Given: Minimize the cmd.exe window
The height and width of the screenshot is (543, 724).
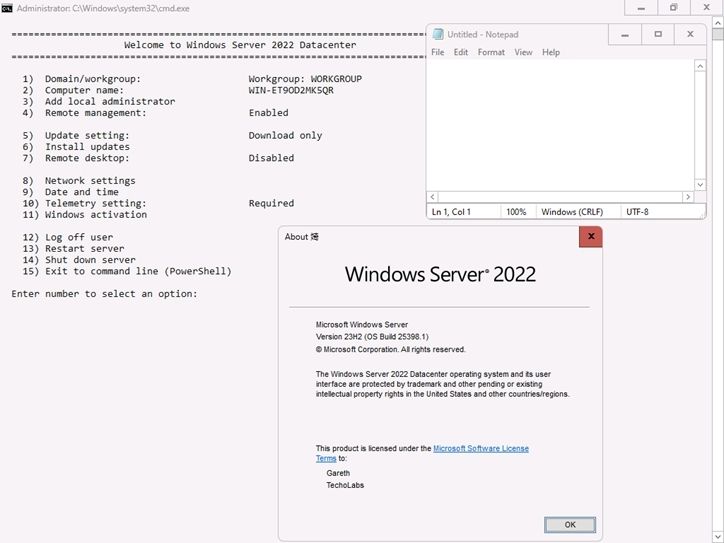Looking at the screenshot, I should click(641, 8).
